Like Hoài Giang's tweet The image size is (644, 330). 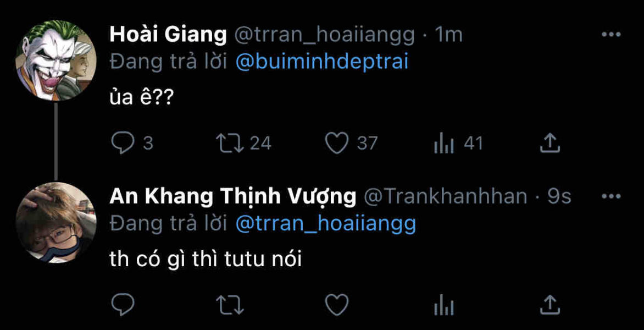click(x=337, y=144)
